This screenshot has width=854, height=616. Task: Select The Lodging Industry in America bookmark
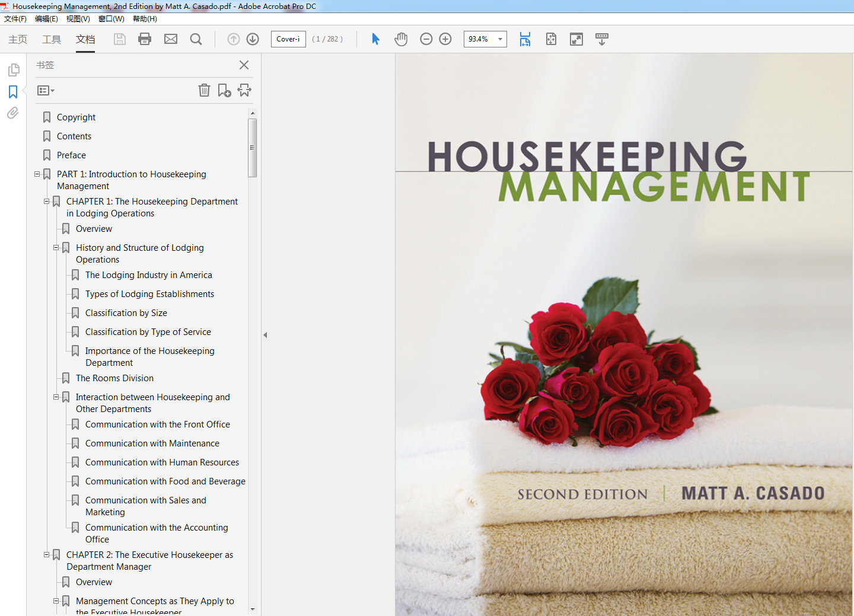pyautogui.click(x=149, y=275)
